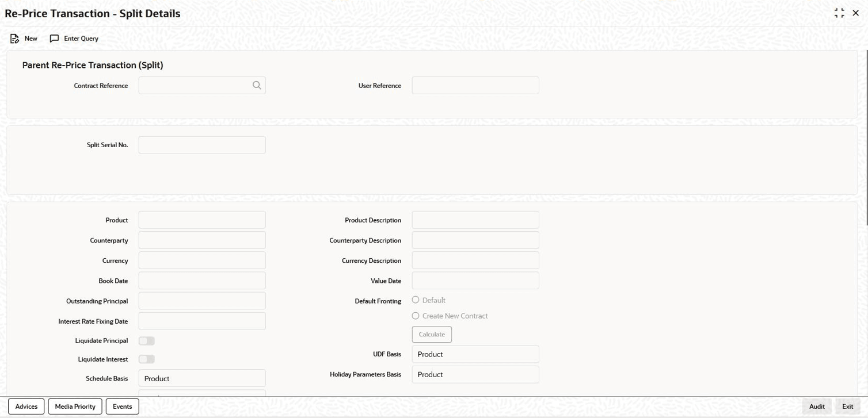Screen dimensions: 868x418
Task: Click the Enter Query icon
Action: pos(55,39)
